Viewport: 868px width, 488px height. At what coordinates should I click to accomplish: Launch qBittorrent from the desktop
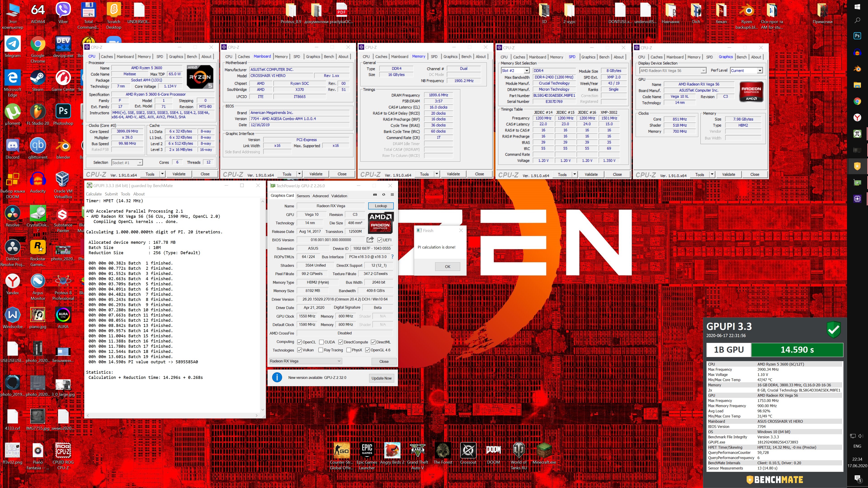coord(38,148)
